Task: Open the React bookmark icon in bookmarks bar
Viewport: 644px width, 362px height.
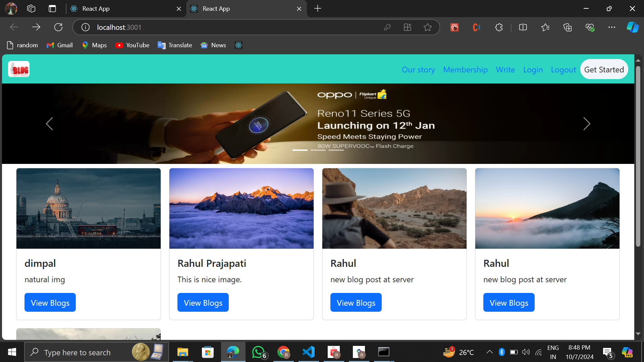Action: (x=238, y=45)
